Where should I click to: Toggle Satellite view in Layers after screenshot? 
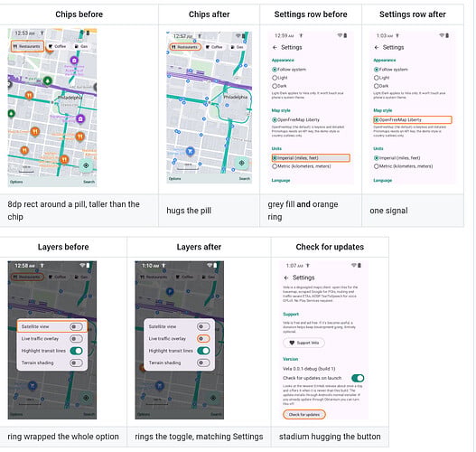[x=203, y=326]
